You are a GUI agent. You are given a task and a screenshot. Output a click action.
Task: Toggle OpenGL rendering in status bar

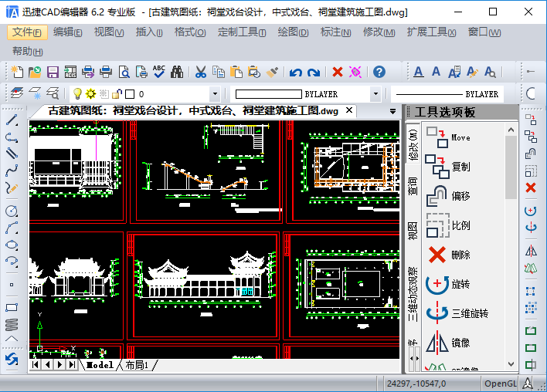(500, 384)
